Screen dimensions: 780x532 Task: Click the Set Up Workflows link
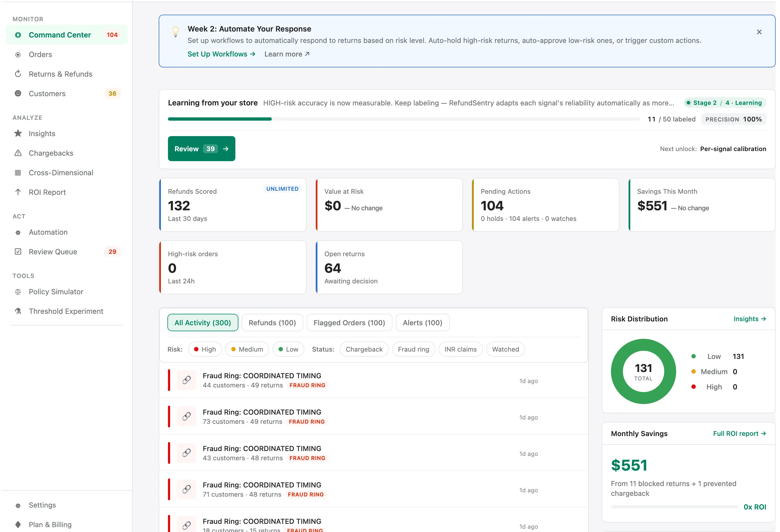pos(221,54)
